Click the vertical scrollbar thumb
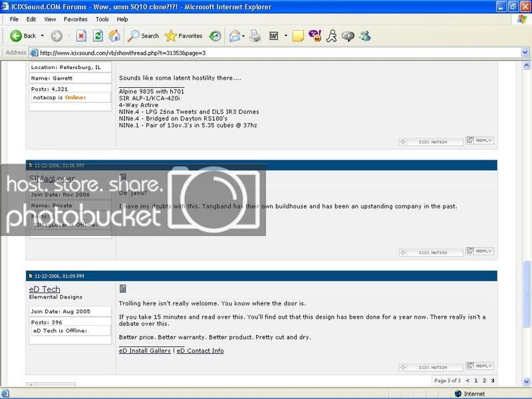The height and width of the screenshot is (399, 532). tap(526, 295)
